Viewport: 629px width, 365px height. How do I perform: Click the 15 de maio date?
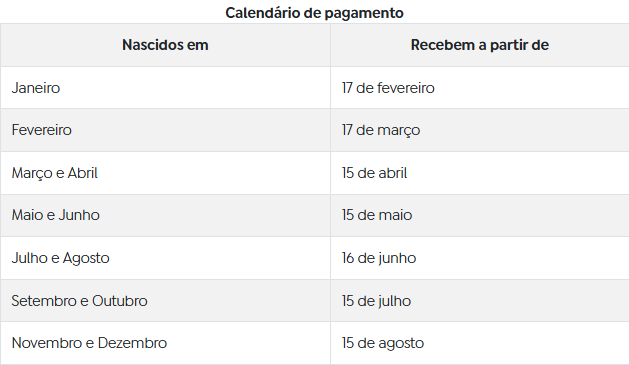(377, 215)
